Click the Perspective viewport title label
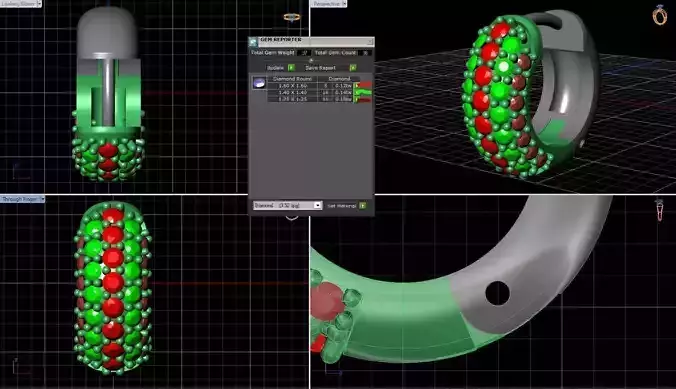 tap(327, 3)
